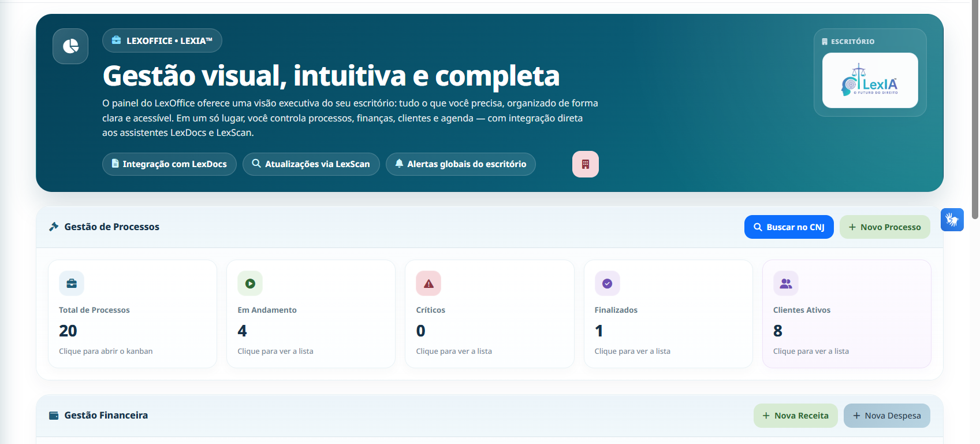Open the Críticos list card
The width and height of the screenshot is (980, 444).
click(490, 314)
